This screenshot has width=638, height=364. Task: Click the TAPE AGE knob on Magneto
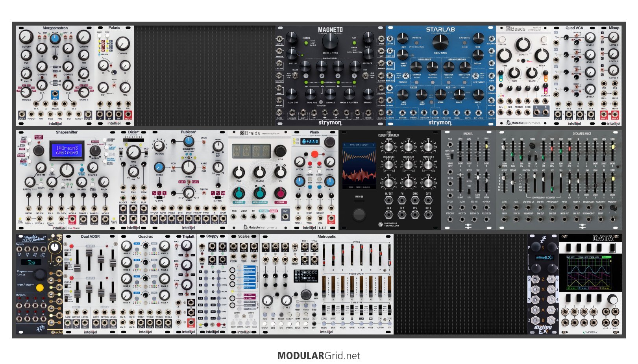pyautogui.click(x=311, y=94)
